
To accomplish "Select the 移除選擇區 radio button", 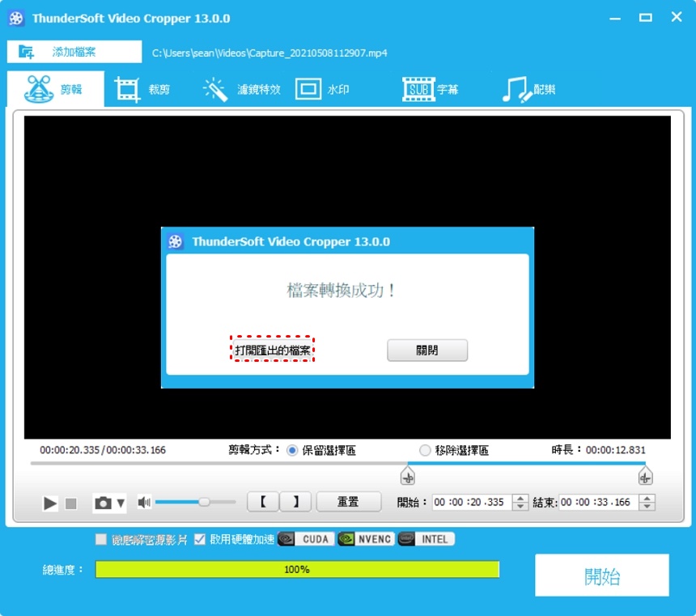I will click(425, 450).
